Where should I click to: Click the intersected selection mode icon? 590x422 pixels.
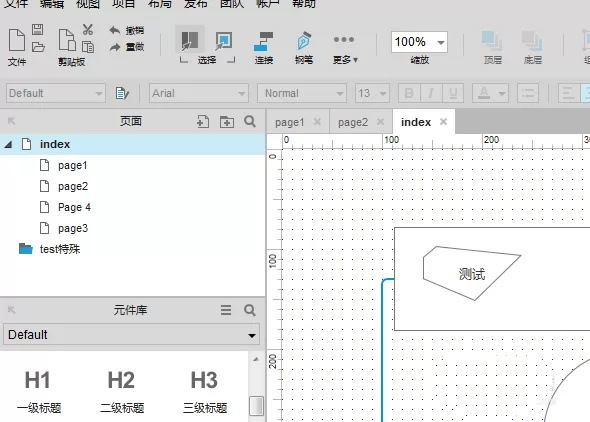[x=190, y=40]
